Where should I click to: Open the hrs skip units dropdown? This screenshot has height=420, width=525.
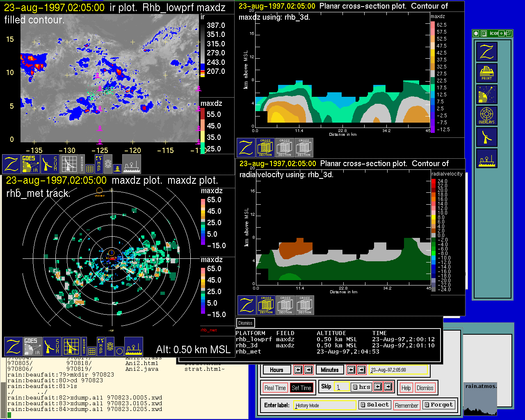(361, 387)
